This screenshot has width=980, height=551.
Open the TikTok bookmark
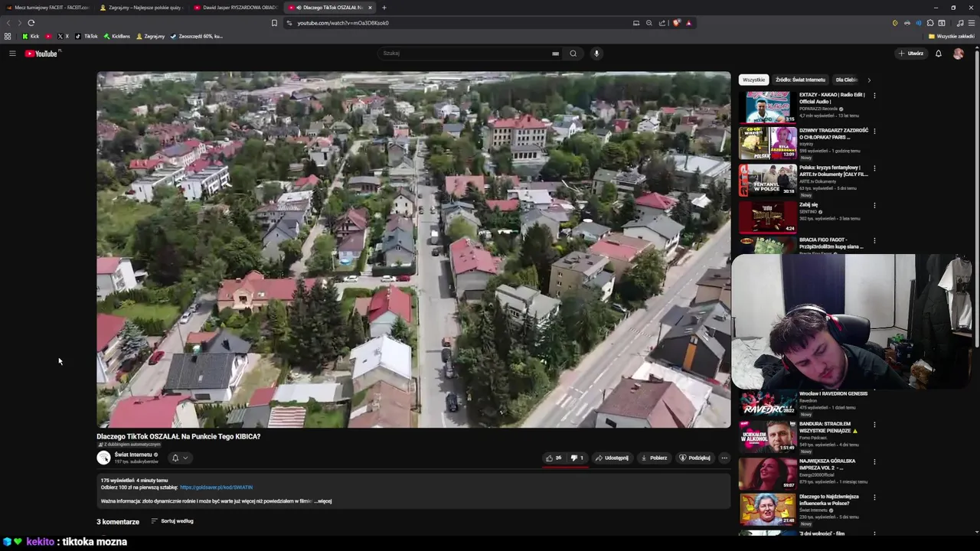tap(87, 36)
